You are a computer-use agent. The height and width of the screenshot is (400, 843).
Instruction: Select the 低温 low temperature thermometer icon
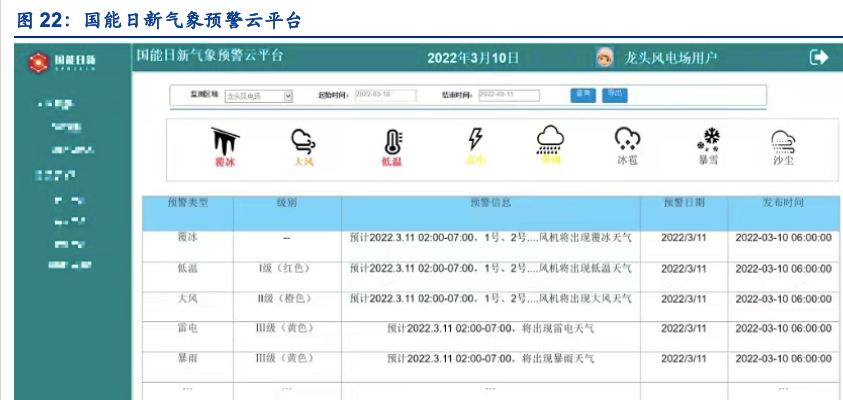click(393, 142)
